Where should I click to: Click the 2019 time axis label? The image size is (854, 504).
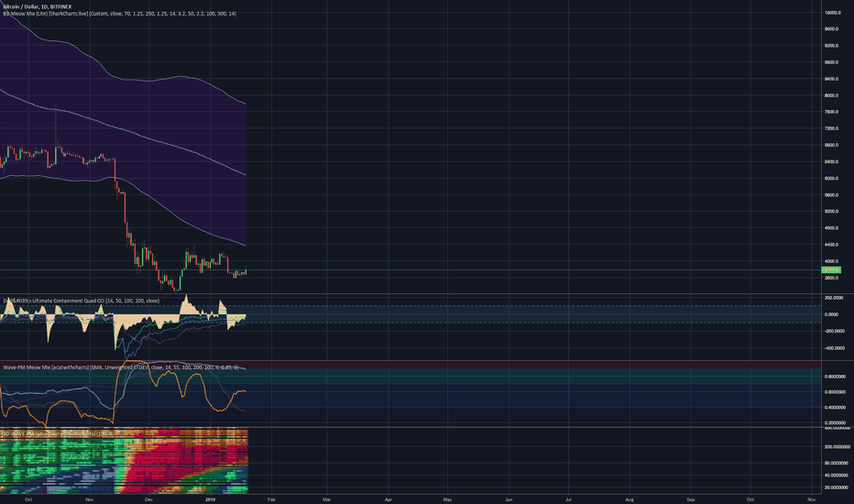(x=210, y=499)
